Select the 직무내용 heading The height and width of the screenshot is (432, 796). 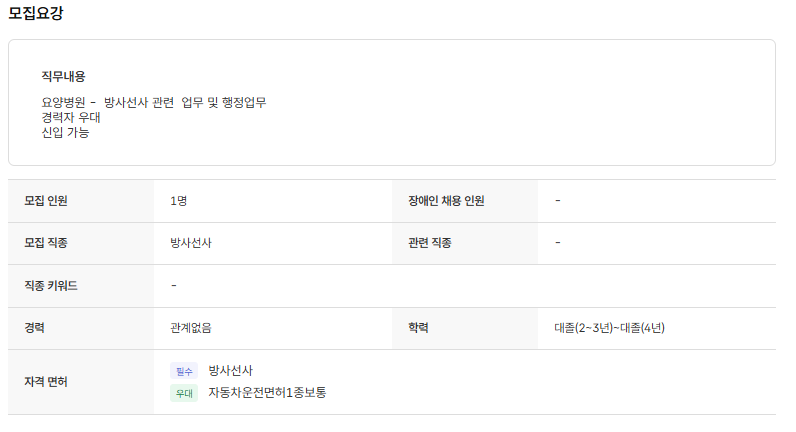pos(63,76)
